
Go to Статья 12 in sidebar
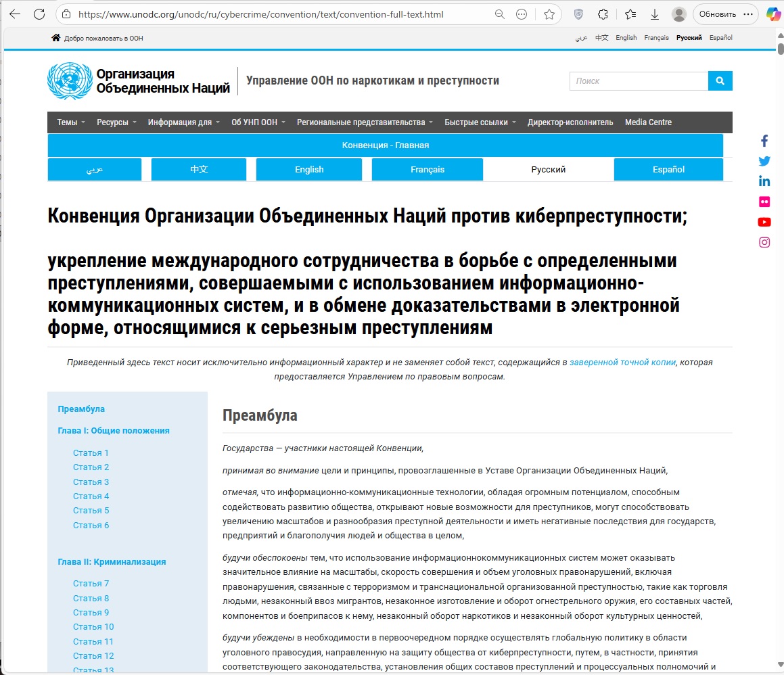tap(93, 656)
